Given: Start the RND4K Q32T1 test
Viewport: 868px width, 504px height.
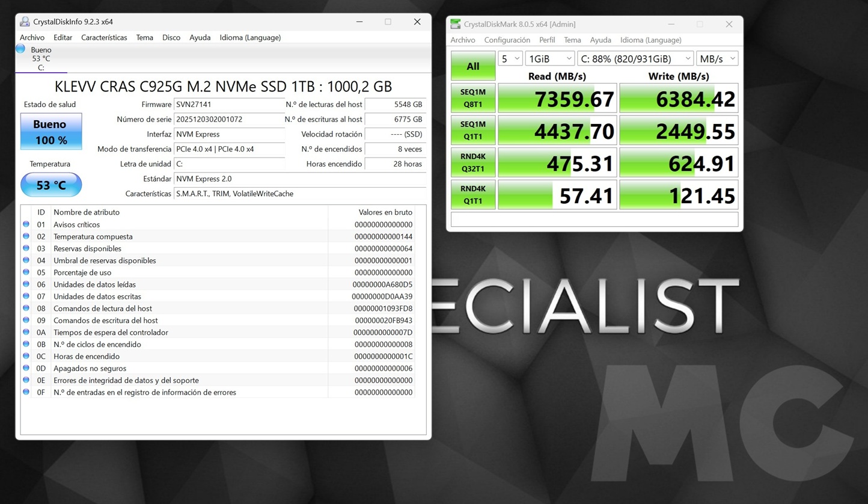Looking at the screenshot, I should [x=473, y=162].
